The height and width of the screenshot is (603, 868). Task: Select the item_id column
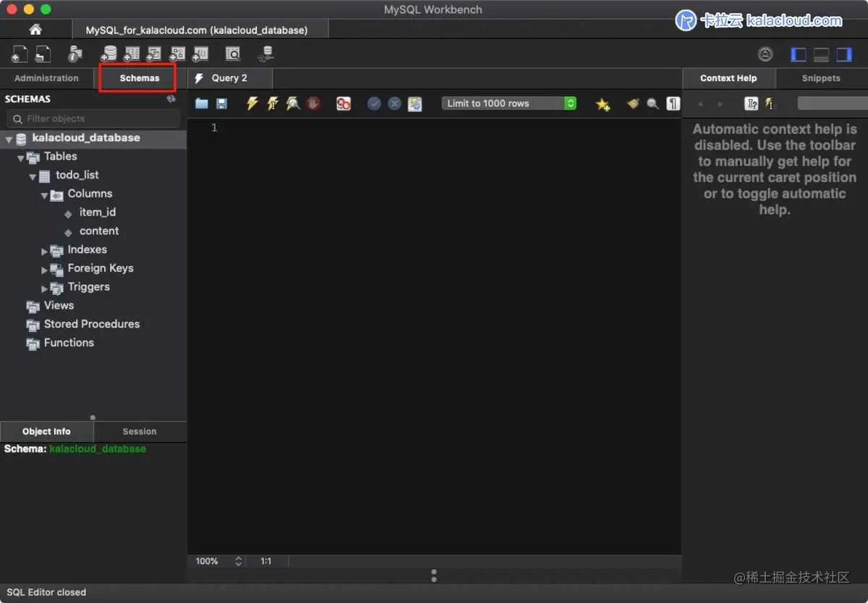coord(98,212)
